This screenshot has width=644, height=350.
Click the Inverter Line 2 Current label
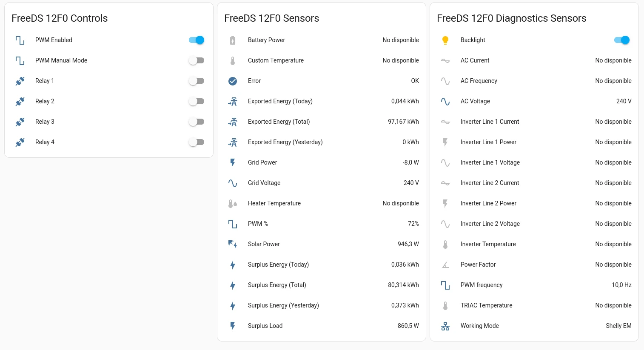point(490,183)
